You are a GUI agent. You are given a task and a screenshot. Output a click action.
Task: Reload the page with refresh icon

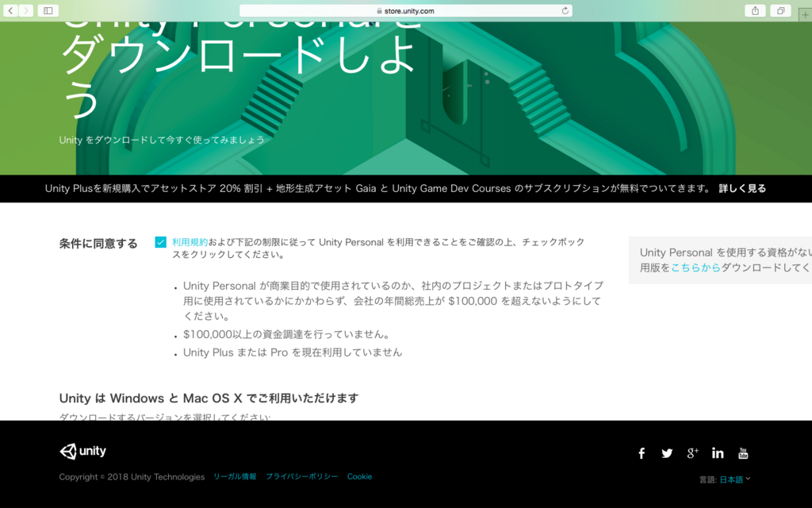tap(565, 10)
